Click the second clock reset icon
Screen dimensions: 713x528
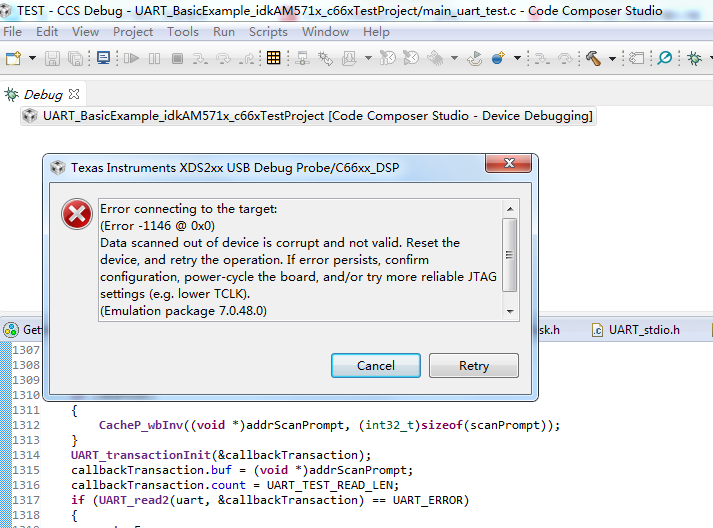tap(411, 58)
